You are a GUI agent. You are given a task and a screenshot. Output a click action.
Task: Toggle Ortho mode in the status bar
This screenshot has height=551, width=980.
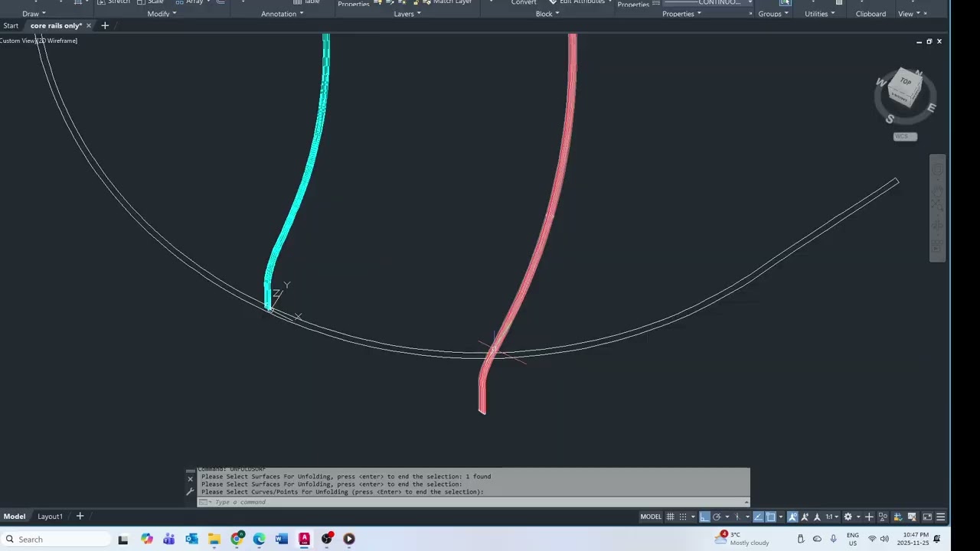(x=704, y=517)
